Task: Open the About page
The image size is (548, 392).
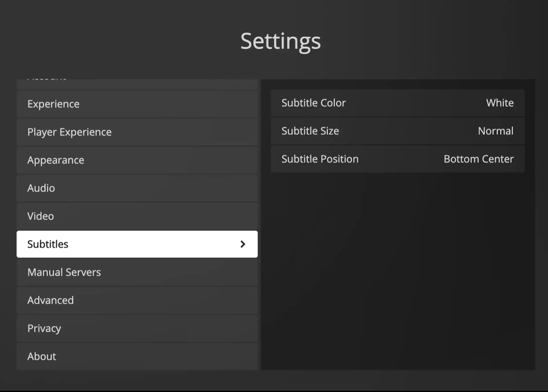Action: click(137, 356)
